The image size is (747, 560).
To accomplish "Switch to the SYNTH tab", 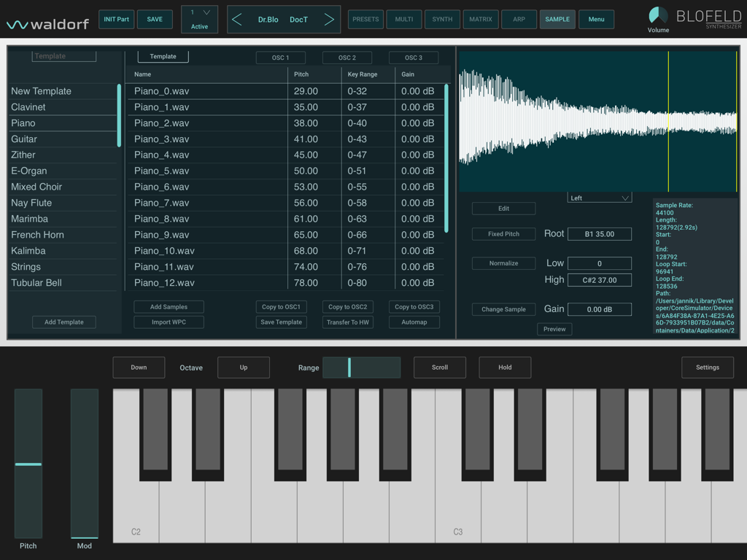I will (x=442, y=19).
